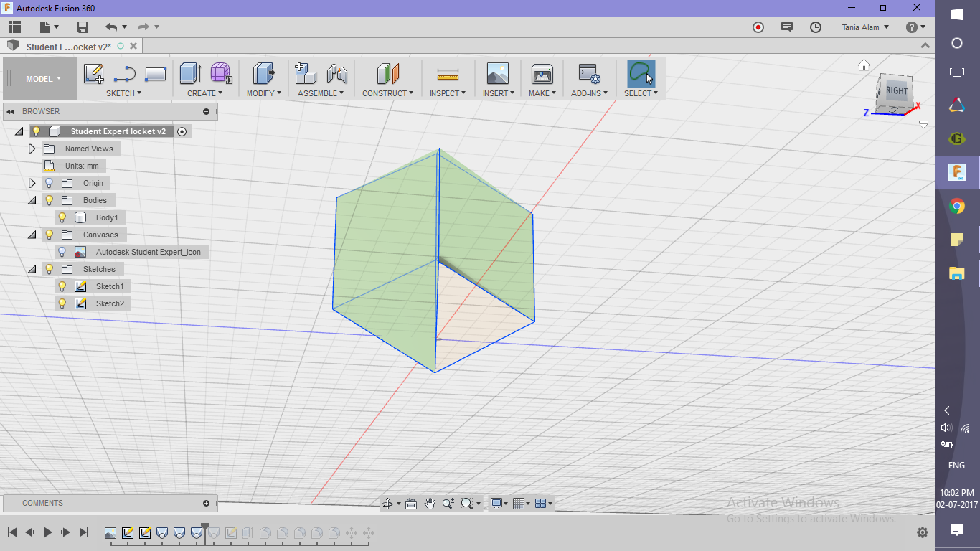The height and width of the screenshot is (551, 980).
Task: Play the timeline
Action: [x=47, y=532]
